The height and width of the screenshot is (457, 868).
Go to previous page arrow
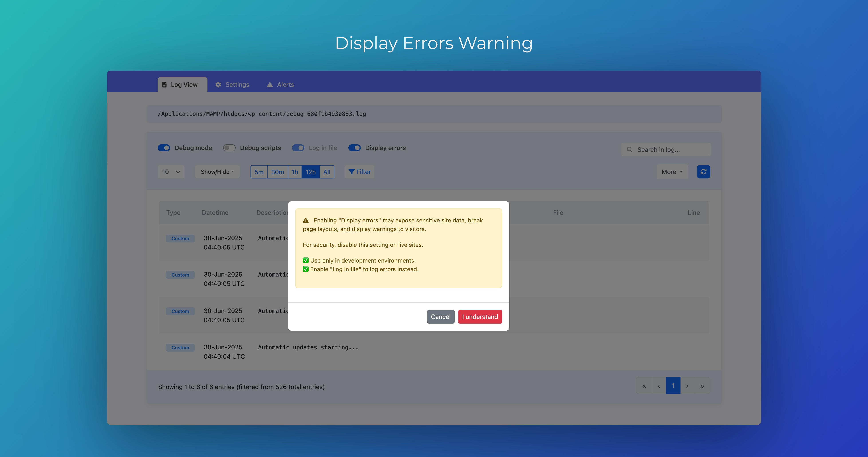(659, 386)
